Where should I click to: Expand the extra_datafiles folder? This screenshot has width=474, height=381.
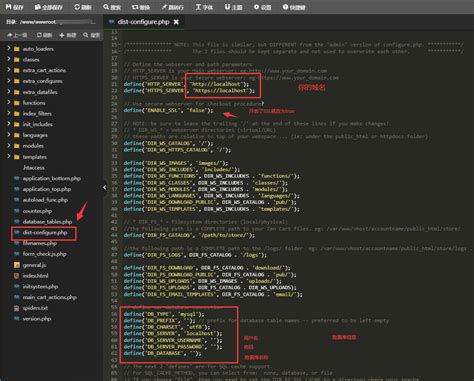[x=8, y=92]
